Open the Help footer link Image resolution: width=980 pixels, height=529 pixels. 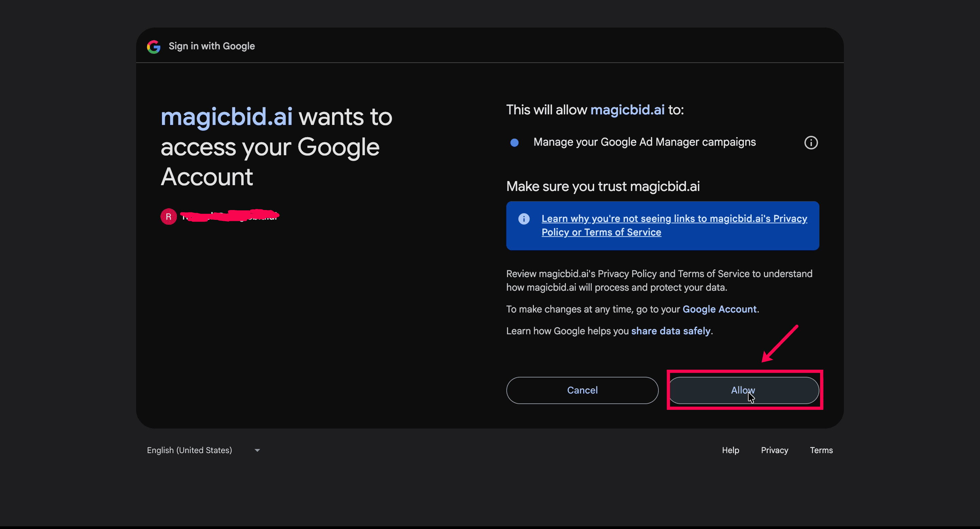[731, 450]
